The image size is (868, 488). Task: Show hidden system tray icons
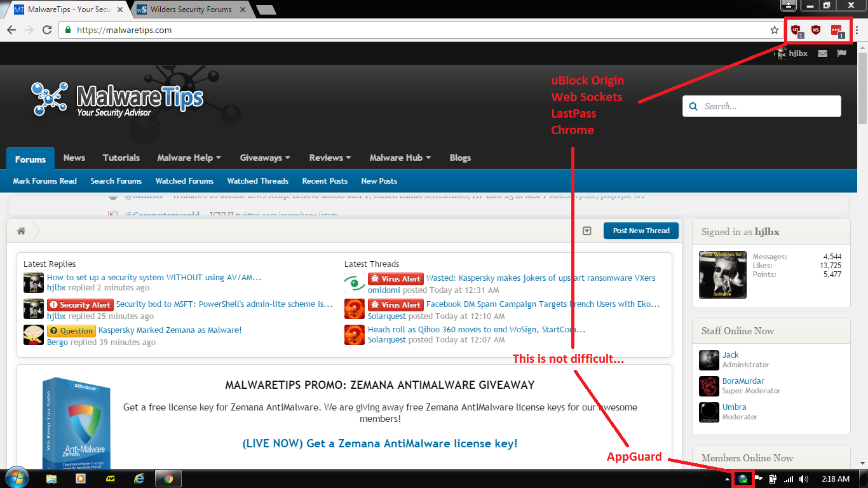[x=727, y=478]
